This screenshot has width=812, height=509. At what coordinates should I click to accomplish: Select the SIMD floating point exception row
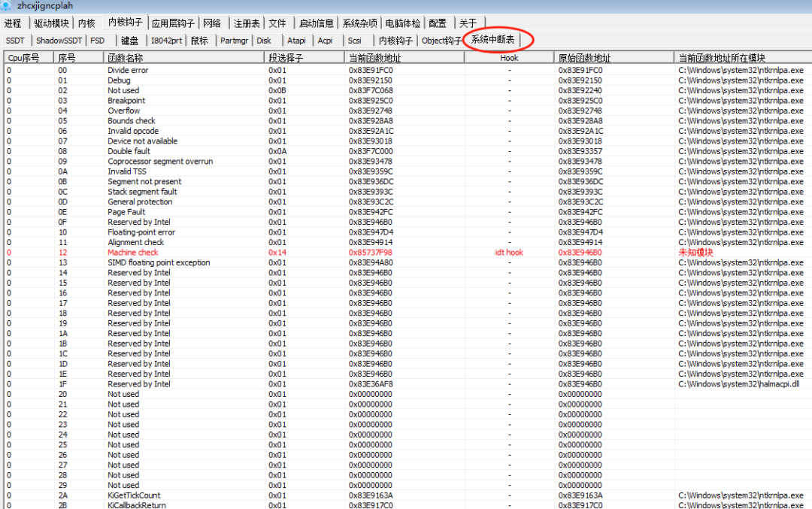(408, 262)
